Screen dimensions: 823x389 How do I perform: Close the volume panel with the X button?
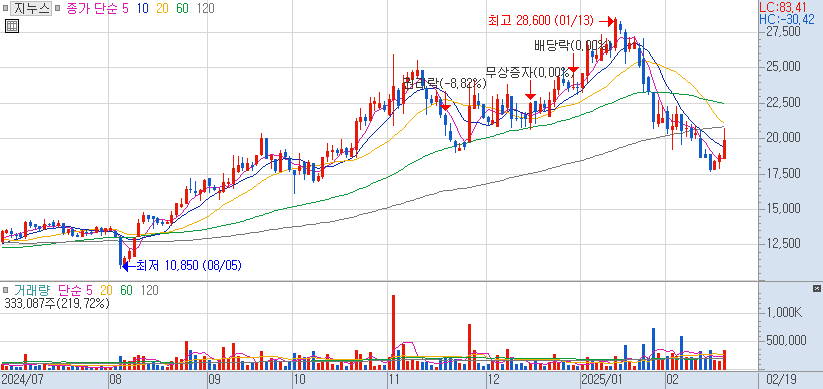(817, 289)
